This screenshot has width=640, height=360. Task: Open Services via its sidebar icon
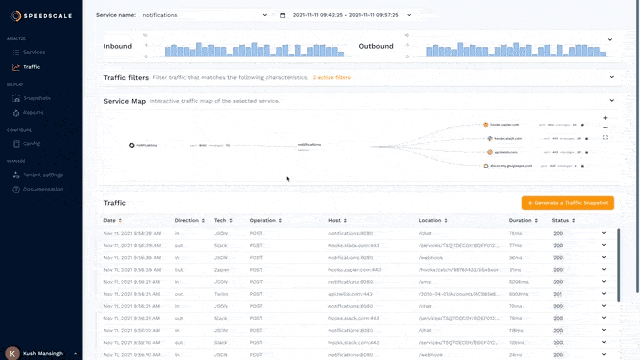(16, 52)
